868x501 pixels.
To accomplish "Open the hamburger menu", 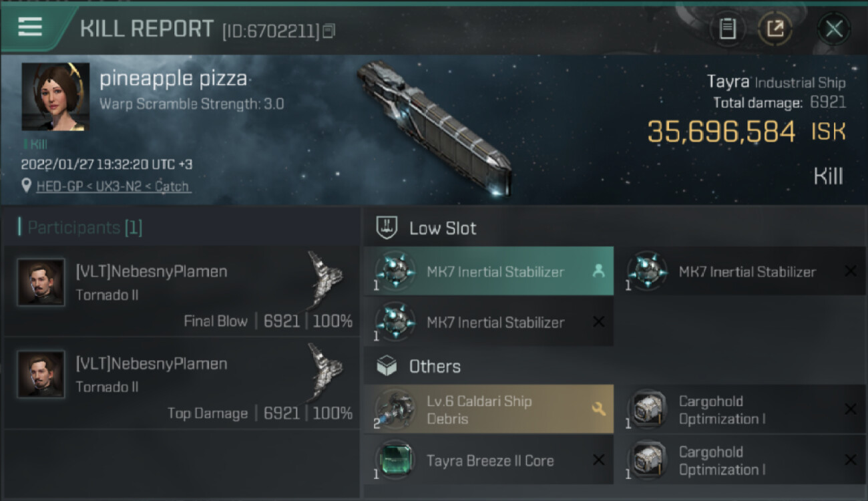I will click(30, 27).
